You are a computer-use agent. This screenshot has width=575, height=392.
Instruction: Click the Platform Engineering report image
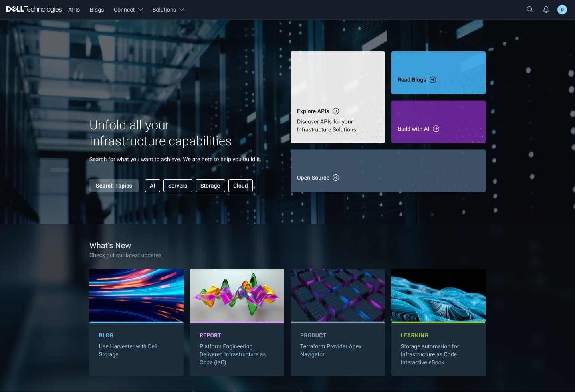click(x=237, y=295)
